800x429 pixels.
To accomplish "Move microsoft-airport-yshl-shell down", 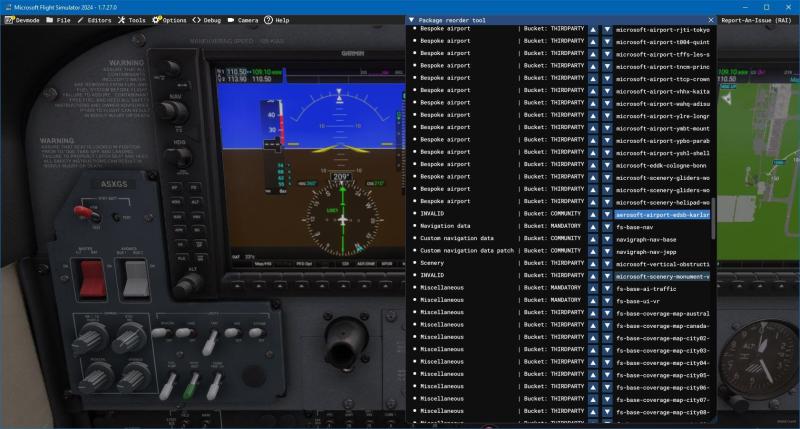I will point(607,153).
